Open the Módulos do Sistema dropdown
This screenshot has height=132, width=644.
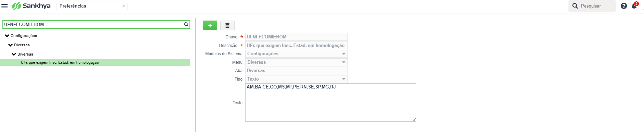coord(297,54)
